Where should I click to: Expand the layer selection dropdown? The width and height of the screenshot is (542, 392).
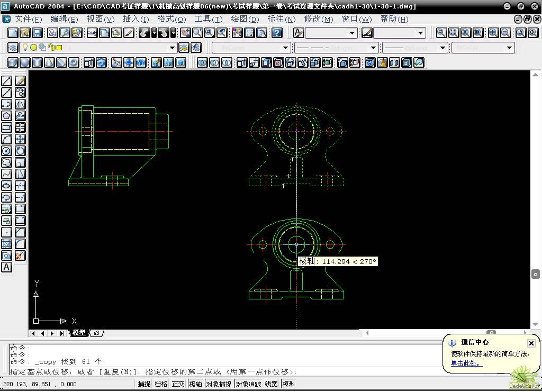(x=172, y=48)
